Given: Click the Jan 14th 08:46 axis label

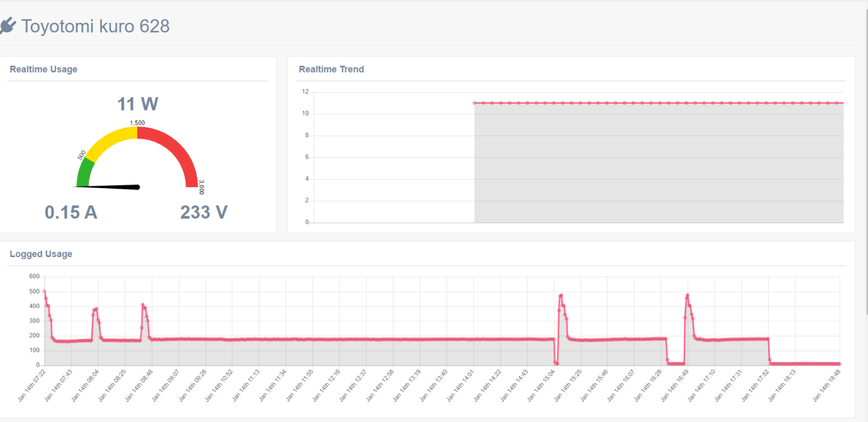Looking at the screenshot, I should click(x=139, y=386).
